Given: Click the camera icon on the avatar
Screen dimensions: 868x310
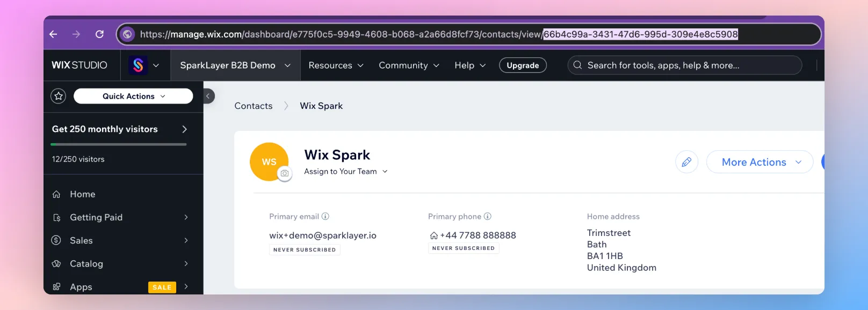Looking at the screenshot, I should coord(285,173).
